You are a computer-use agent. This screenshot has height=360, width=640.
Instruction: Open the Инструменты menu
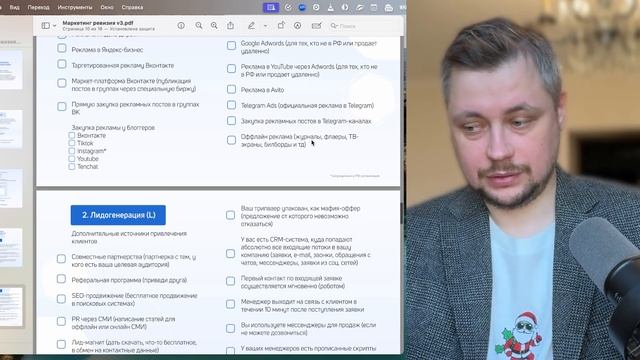(75, 7)
